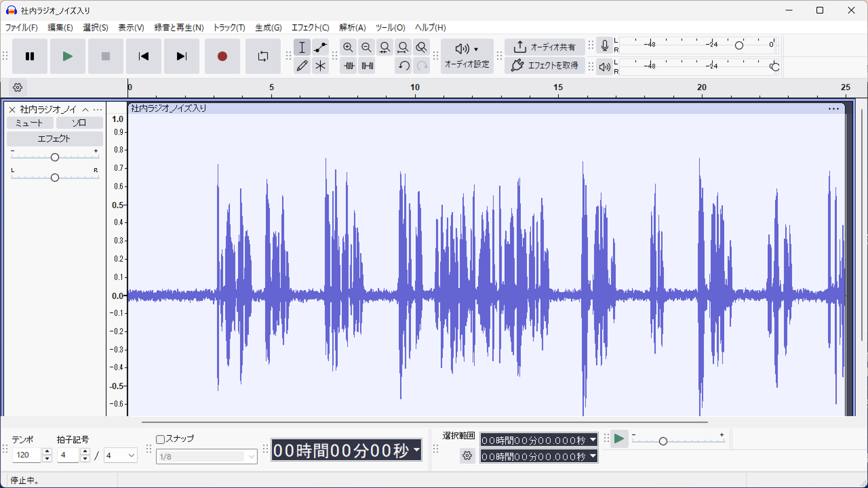Open ヘルプ(H) menu
Screen dimensions: 868x488
430,28
